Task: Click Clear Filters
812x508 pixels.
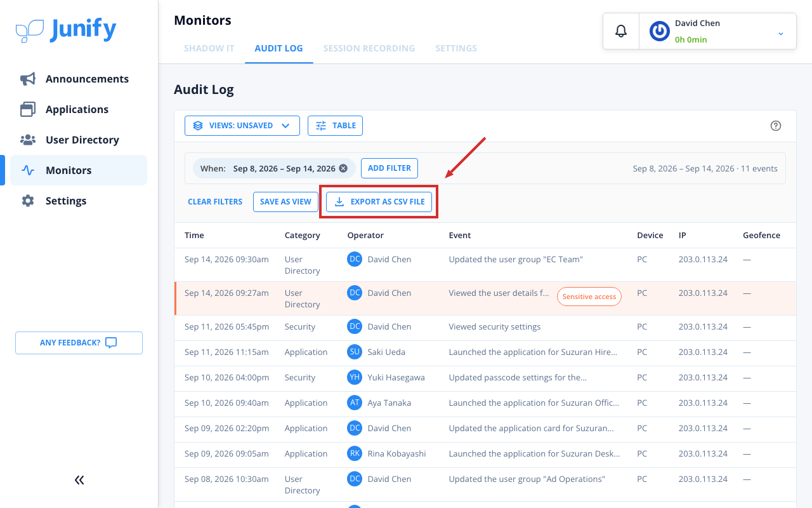Action: click(x=215, y=202)
